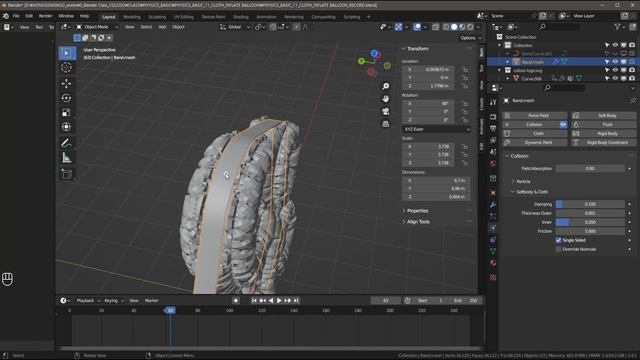This screenshot has height=360, width=640.
Task: Toggle render camera icon for Collection
Action: tap(632, 45)
